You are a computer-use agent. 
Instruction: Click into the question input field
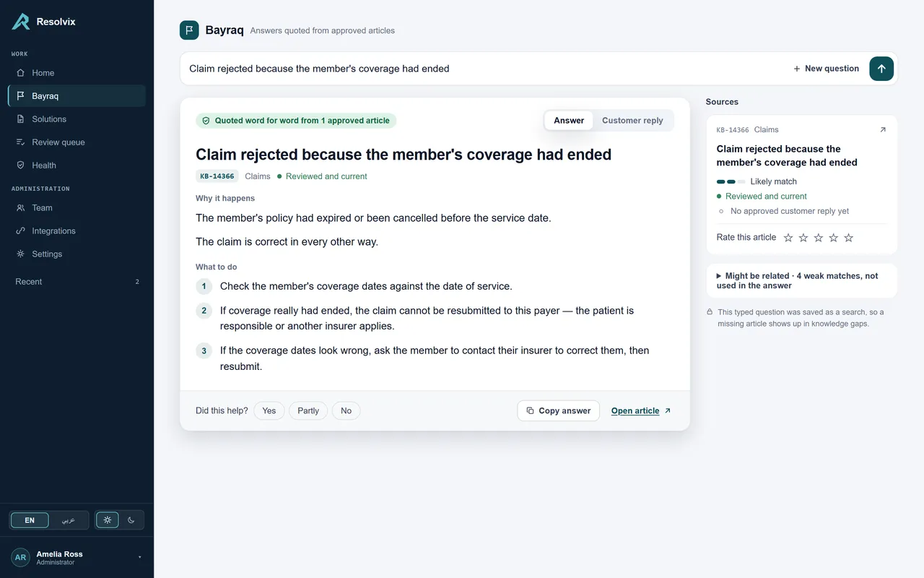point(484,69)
